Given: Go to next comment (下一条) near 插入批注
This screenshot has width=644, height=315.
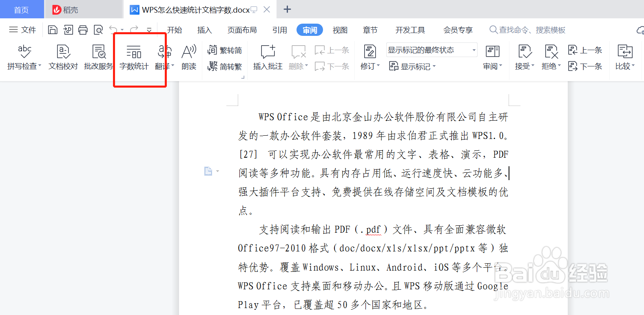Looking at the screenshot, I should click(332, 66).
